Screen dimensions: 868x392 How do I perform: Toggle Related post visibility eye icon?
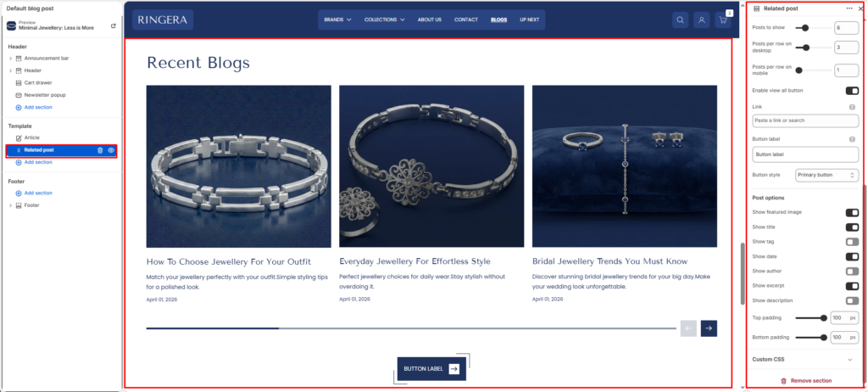(111, 150)
